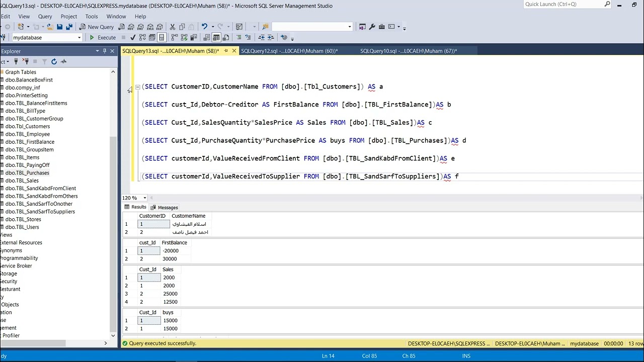The image size is (644, 362).
Task: Click the Copy icon in toolbar
Action: (182, 27)
